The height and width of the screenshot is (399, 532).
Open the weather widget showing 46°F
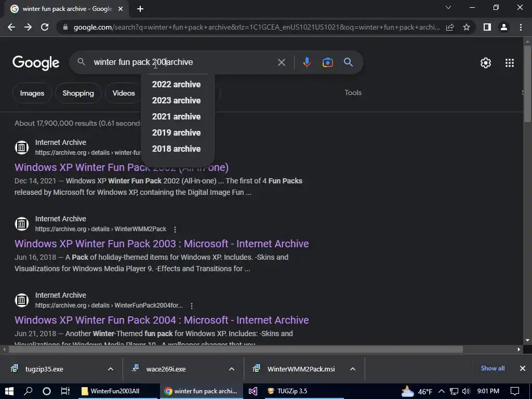pyautogui.click(x=417, y=391)
